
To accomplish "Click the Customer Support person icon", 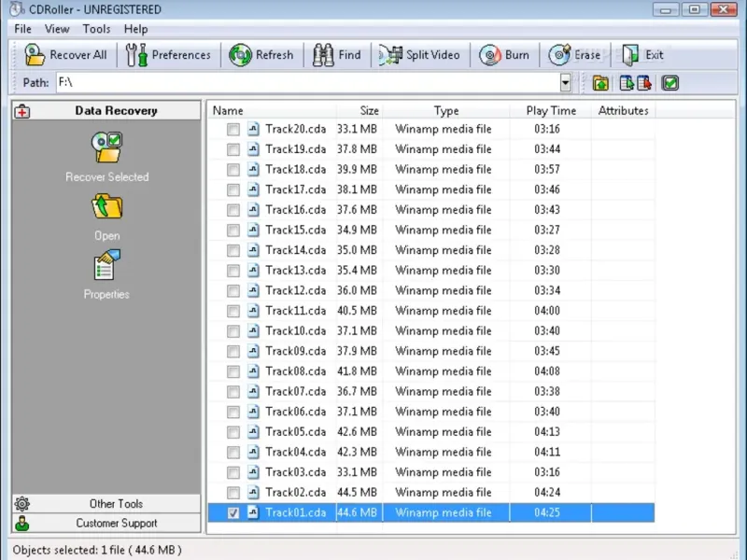I will click(x=21, y=523).
